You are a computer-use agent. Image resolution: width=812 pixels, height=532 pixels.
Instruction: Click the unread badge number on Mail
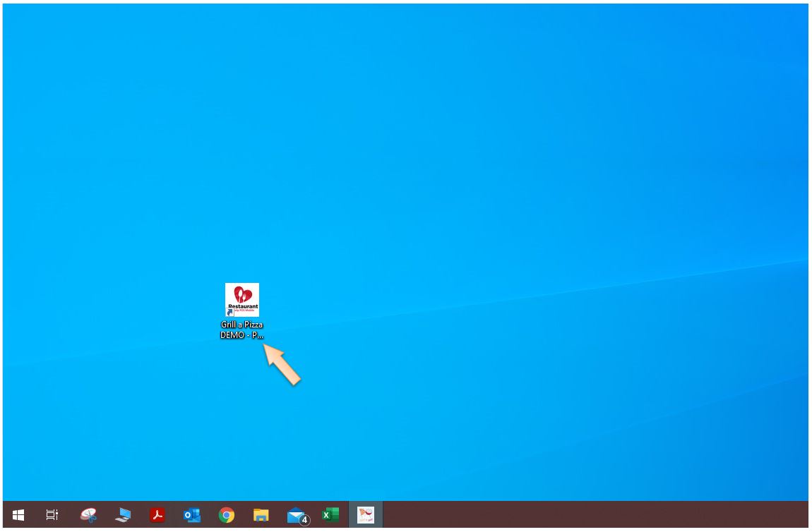(304, 521)
